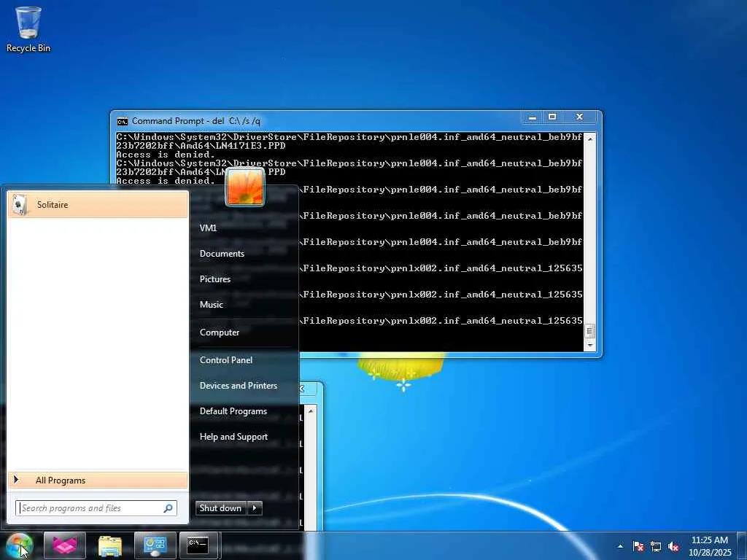Image resolution: width=747 pixels, height=560 pixels.
Task: Open Devices and Printers
Action: pyautogui.click(x=239, y=386)
